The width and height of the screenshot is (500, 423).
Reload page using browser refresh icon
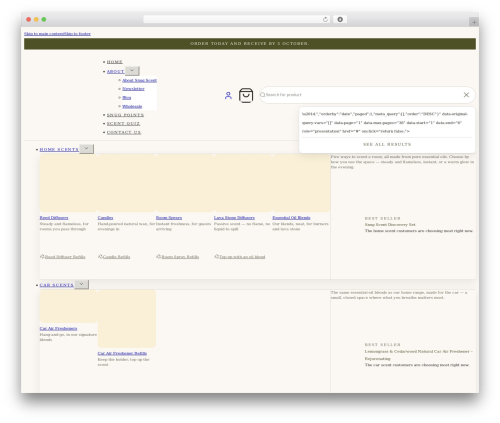[325, 19]
